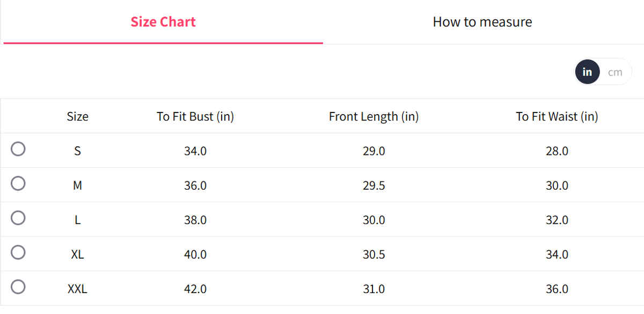Image resolution: width=644 pixels, height=314 pixels.
Task: Click the To Fit Waist column header
Action: pos(557,116)
